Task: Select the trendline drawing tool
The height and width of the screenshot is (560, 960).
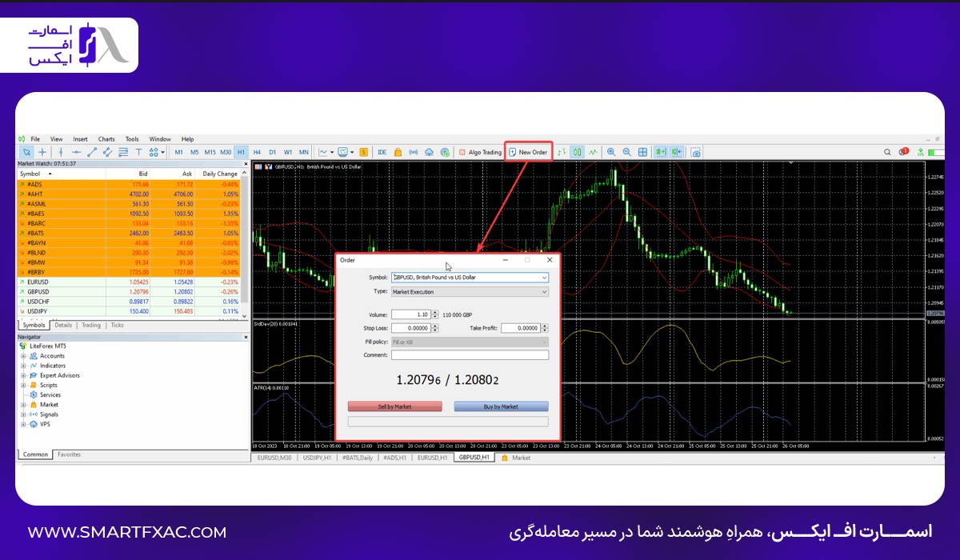Action: 92,152
